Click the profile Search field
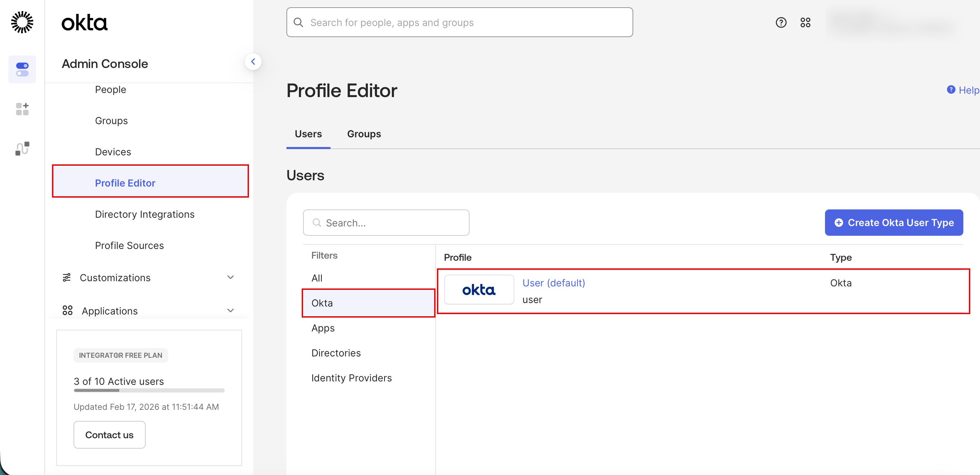 [386, 223]
